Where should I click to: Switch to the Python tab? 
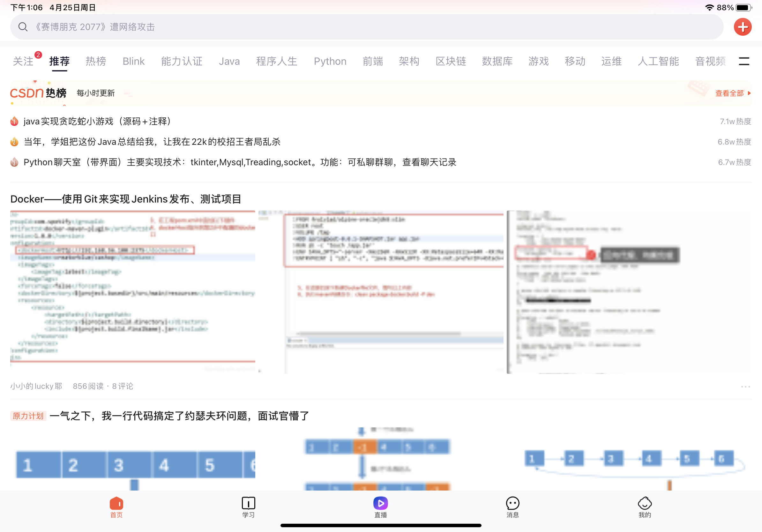point(330,61)
